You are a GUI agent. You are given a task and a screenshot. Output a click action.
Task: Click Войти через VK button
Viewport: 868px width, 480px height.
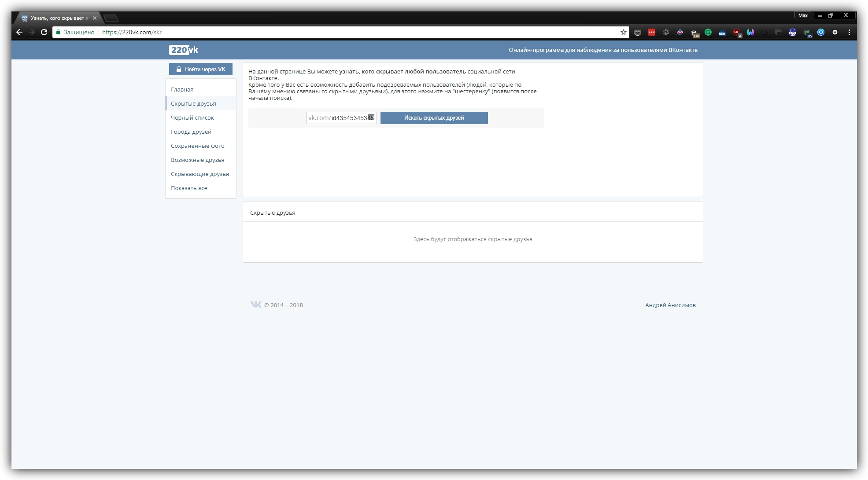(x=201, y=69)
